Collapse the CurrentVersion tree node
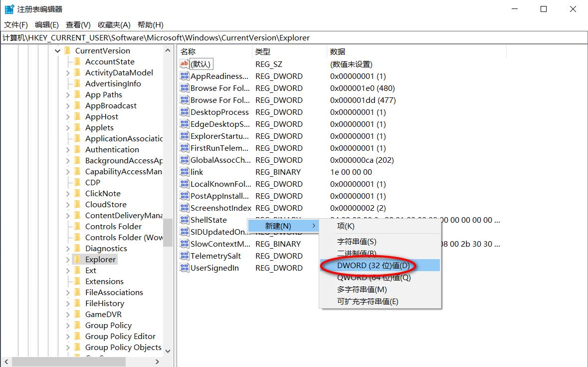This screenshot has height=367, width=588. tap(57, 50)
